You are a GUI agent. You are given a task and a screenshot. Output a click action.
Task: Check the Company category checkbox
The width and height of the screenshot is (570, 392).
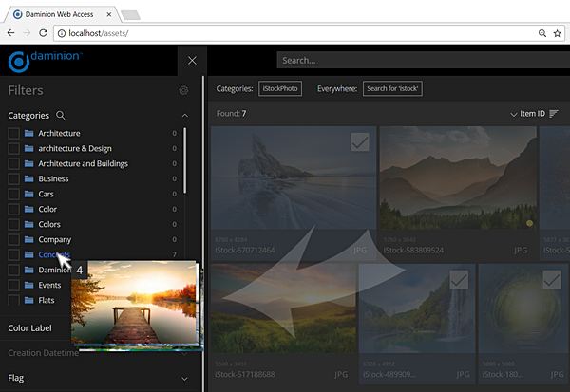14,240
